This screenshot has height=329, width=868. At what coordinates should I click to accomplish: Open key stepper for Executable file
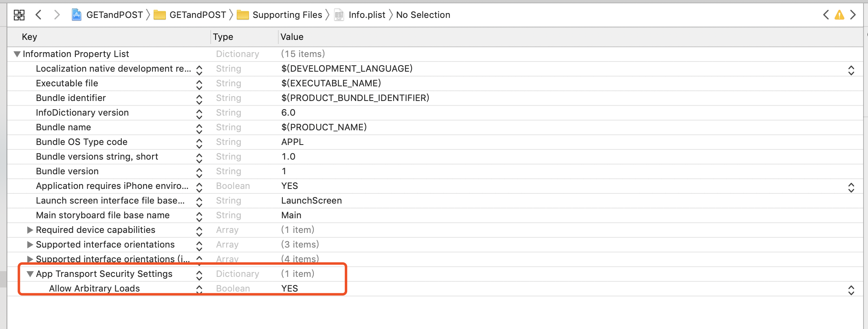pos(199,85)
